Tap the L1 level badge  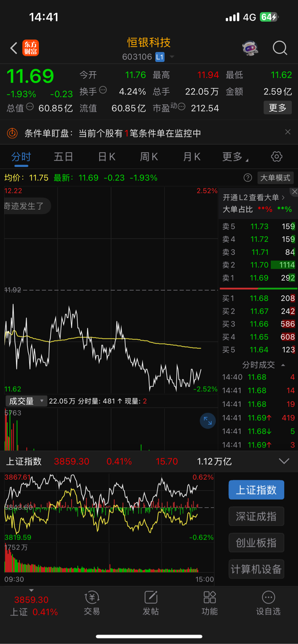tap(160, 57)
